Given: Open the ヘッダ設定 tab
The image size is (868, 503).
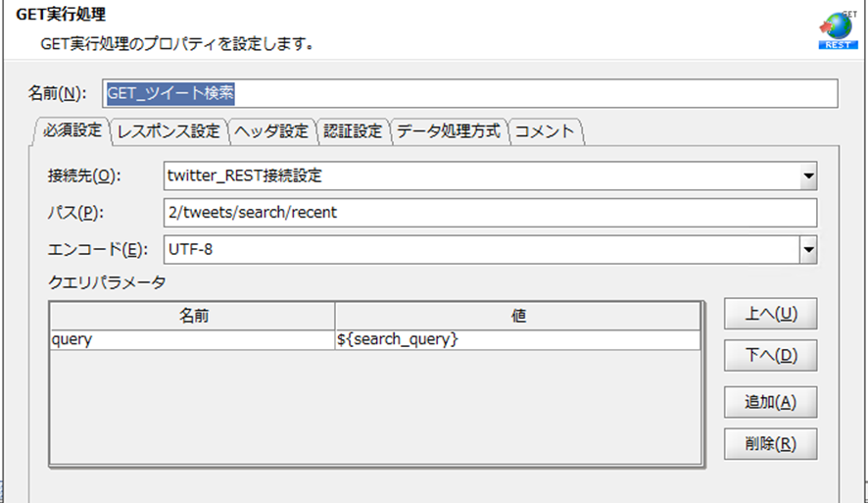Looking at the screenshot, I should (271, 131).
